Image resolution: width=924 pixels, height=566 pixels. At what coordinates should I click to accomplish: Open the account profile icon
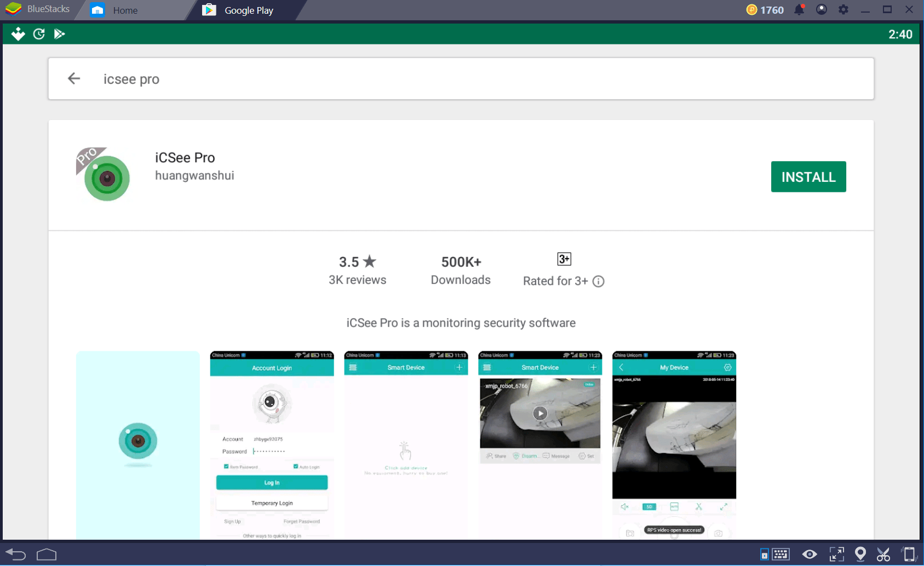[822, 10]
